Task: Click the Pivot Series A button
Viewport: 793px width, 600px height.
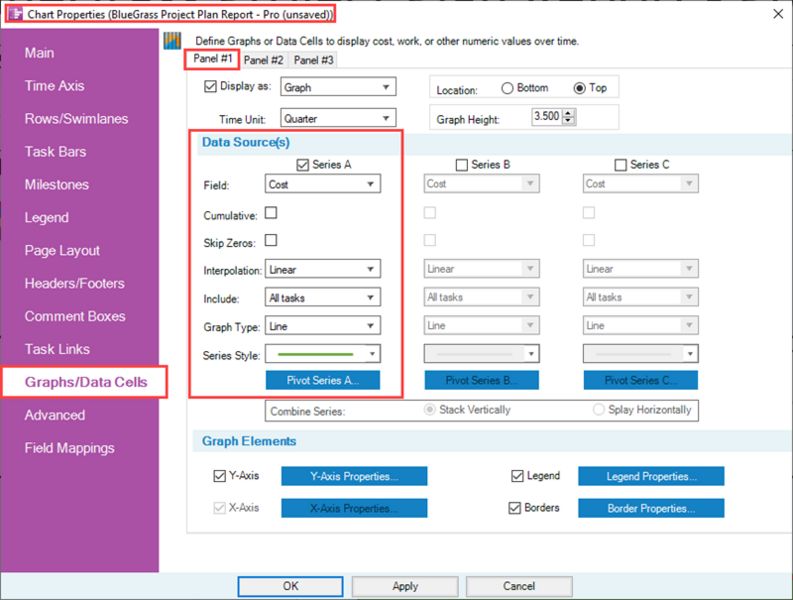Action: [323, 380]
